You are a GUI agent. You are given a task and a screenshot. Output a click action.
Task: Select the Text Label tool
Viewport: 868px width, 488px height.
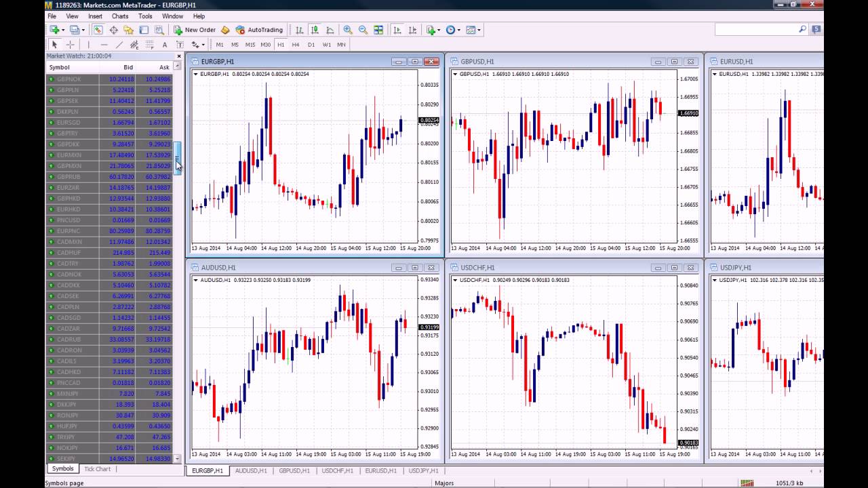(x=180, y=45)
